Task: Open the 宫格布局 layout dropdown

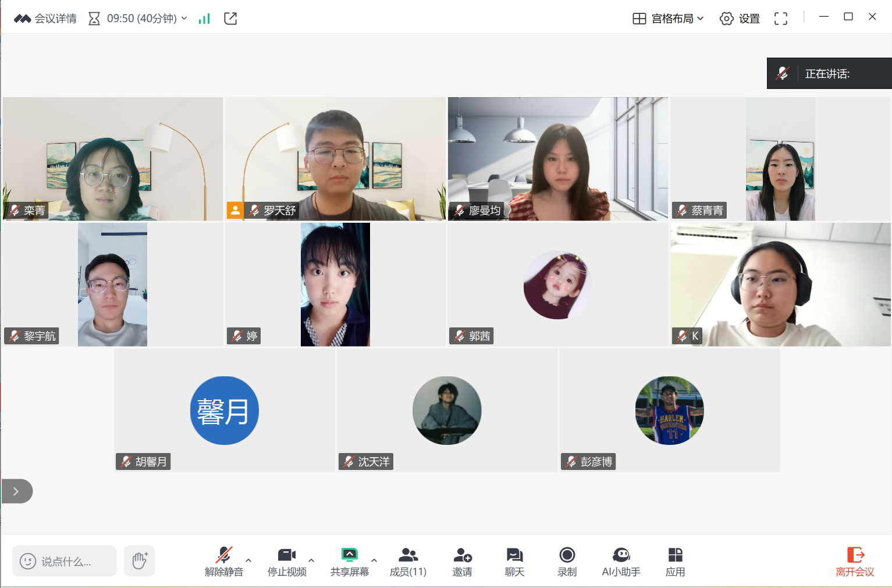Action: tap(668, 19)
